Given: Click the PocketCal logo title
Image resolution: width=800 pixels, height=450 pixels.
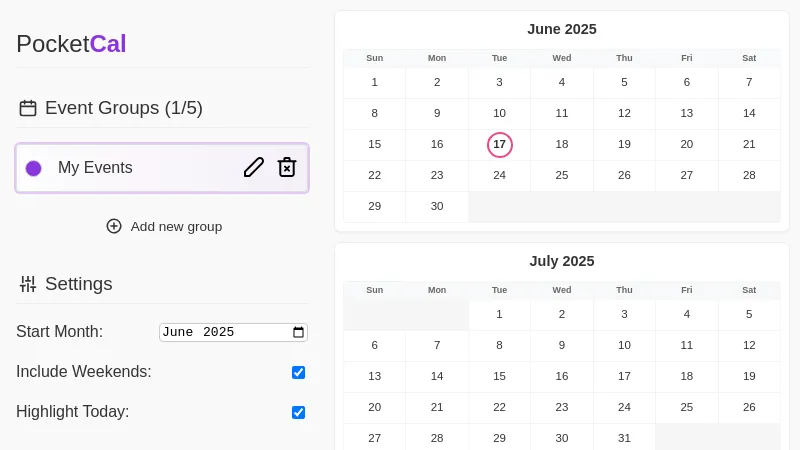Looking at the screenshot, I should [x=71, y=44].
